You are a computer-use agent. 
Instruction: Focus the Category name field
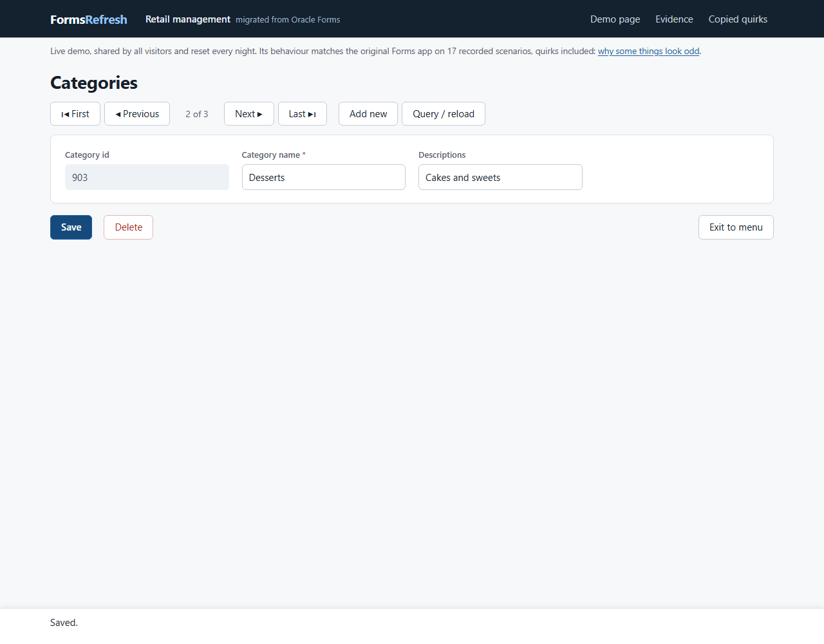(324, 177)
